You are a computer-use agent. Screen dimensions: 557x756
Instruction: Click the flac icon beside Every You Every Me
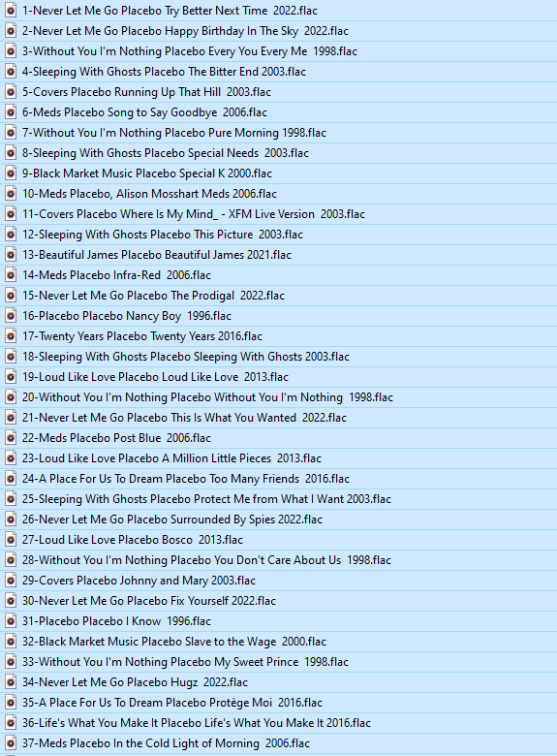point(11,51)
